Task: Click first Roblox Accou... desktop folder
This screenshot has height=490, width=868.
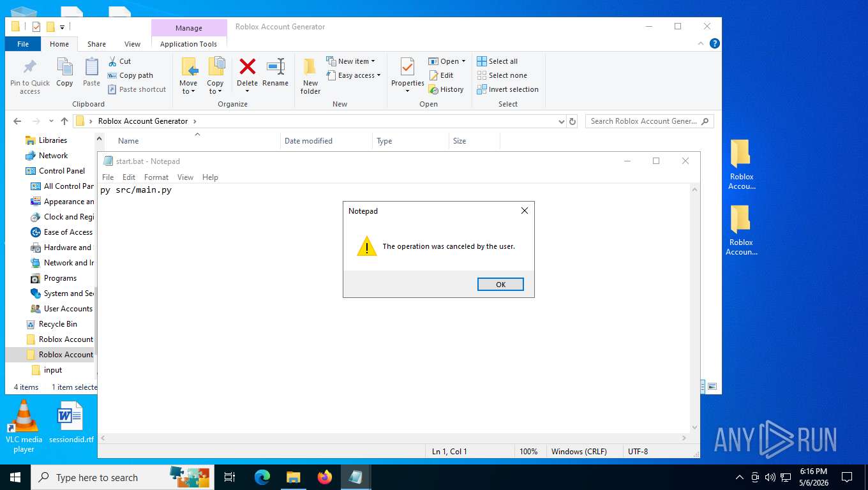Action: click(742, 165)
